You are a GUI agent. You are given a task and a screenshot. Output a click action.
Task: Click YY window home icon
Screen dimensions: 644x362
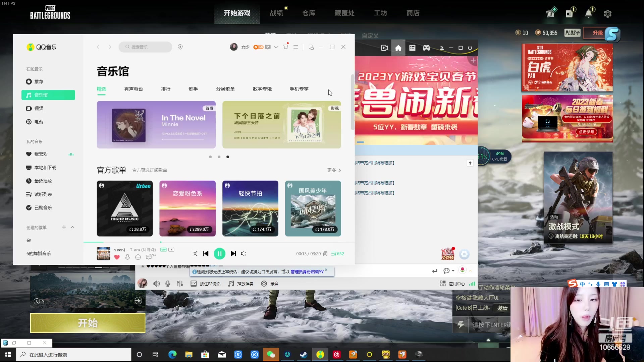pyautogui.click(x=398, y=48)
